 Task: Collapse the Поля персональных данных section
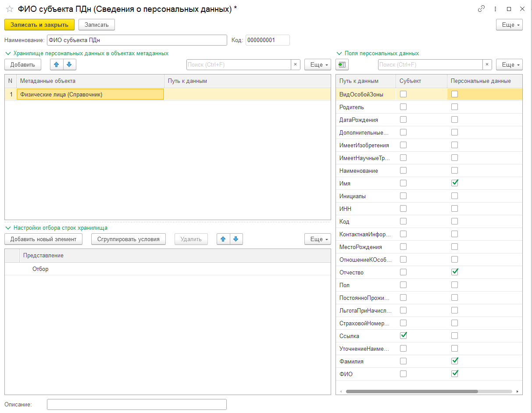339,53
